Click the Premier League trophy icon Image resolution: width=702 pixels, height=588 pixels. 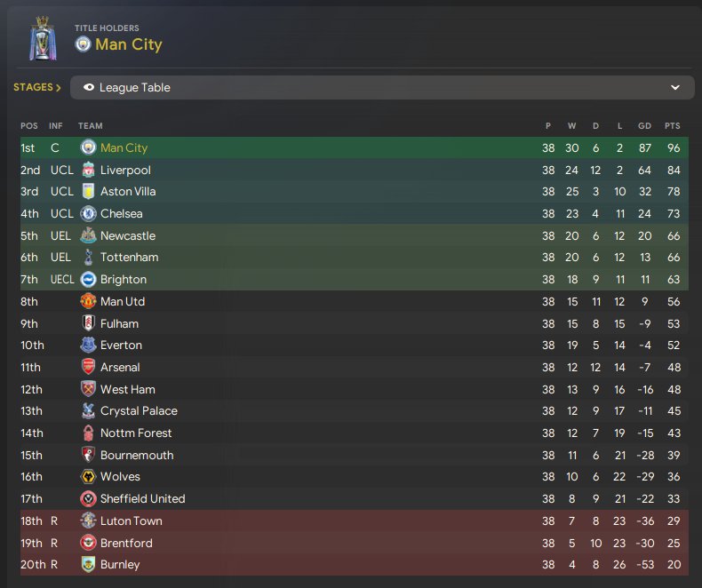41,40
